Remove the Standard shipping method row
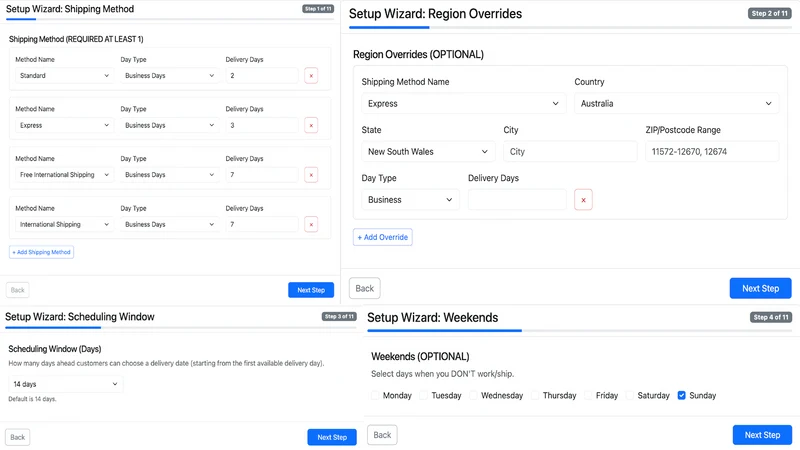Viewport: 800px width, 450px height. 311,76
